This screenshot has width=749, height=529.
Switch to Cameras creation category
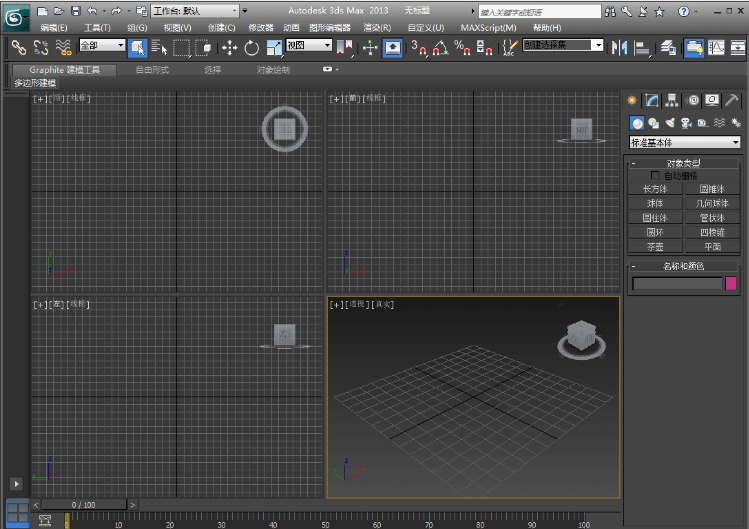click(686, 123)
